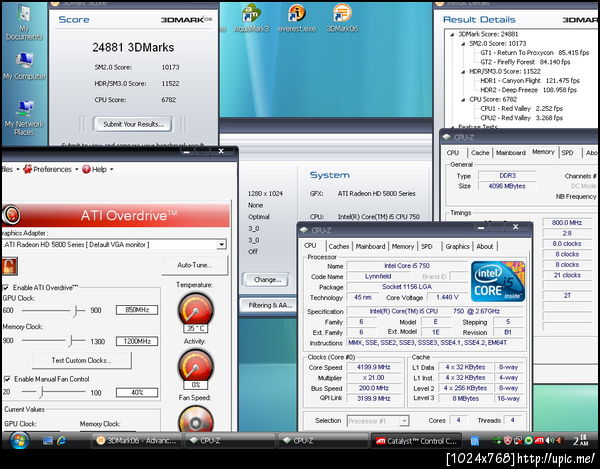This screenshot has width=600, height=469.
Task: Click the fan speed slider handle
Action: (41, 392)
